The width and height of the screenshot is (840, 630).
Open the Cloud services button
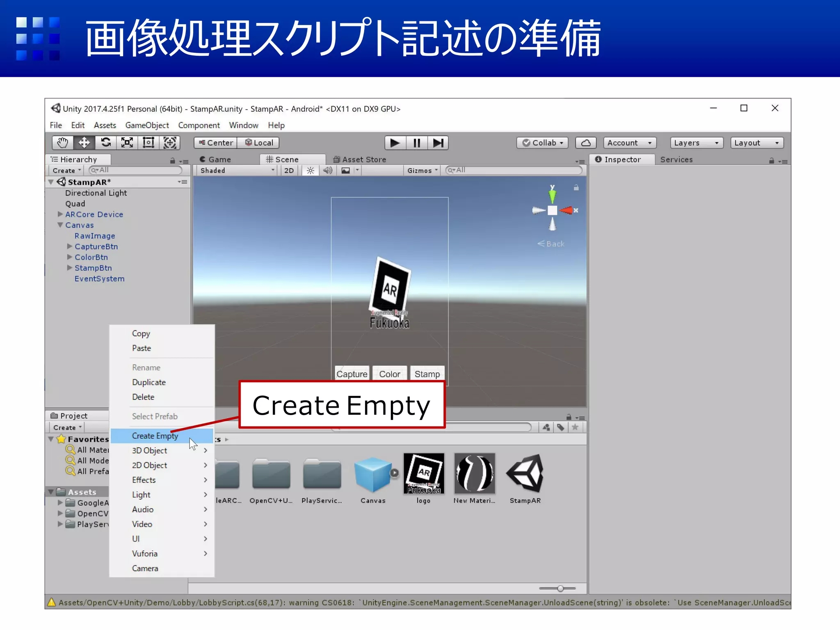[586, 143]
